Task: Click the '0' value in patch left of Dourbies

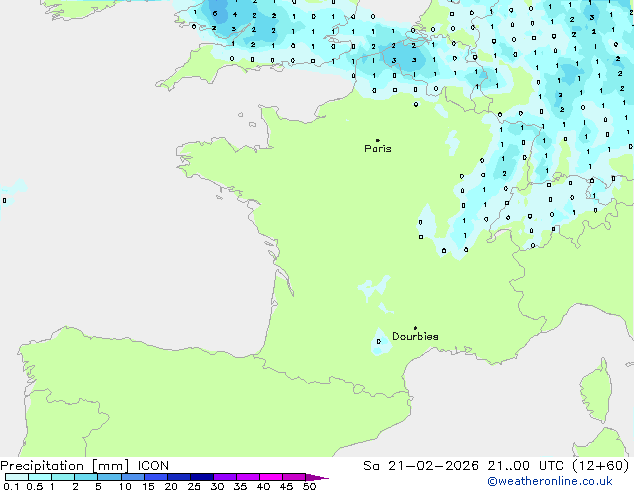Action: 378,342
